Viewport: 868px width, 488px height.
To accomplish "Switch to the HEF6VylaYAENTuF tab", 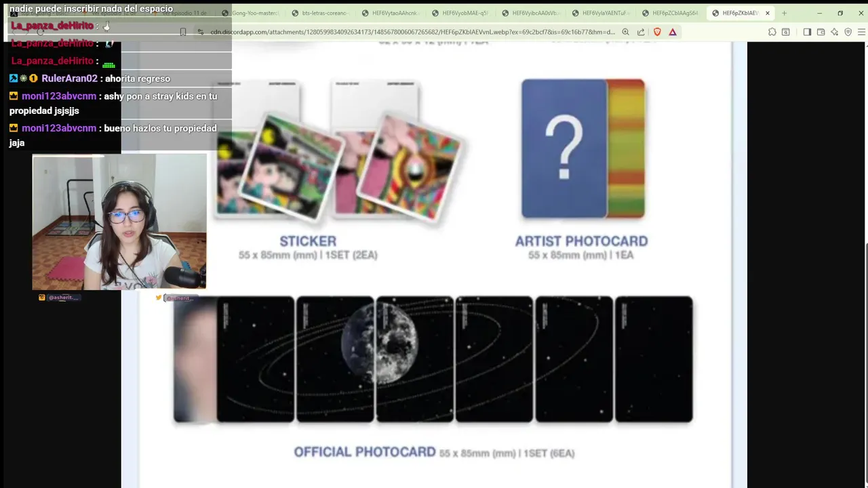I will click(601, 13).
